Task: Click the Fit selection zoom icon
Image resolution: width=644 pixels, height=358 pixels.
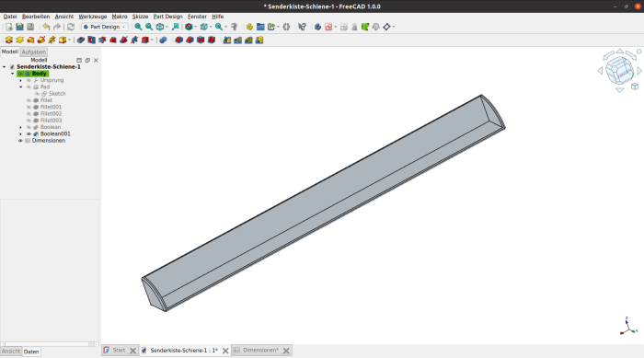Action: pyautogui.click(x=149, y=27)
